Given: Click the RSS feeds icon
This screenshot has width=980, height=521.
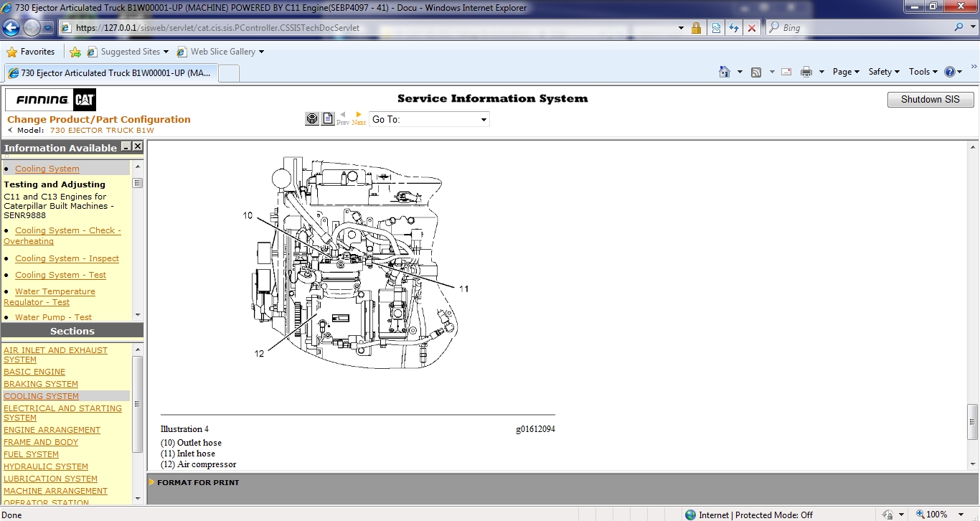Looking at the screenshot, I should point(755,72).
